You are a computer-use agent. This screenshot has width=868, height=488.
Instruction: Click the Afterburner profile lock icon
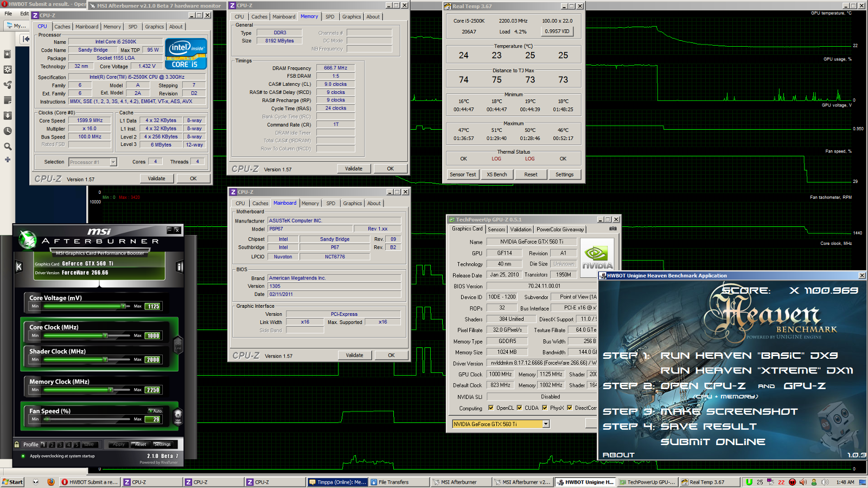(17, 444)
